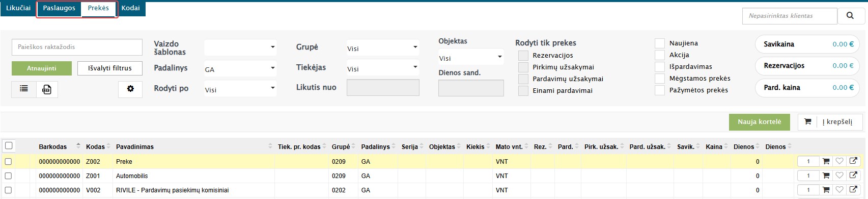Favorite the V002 RIVILE heart icon
This screenshot has height=199, width=868.
[x=839, y=190]
